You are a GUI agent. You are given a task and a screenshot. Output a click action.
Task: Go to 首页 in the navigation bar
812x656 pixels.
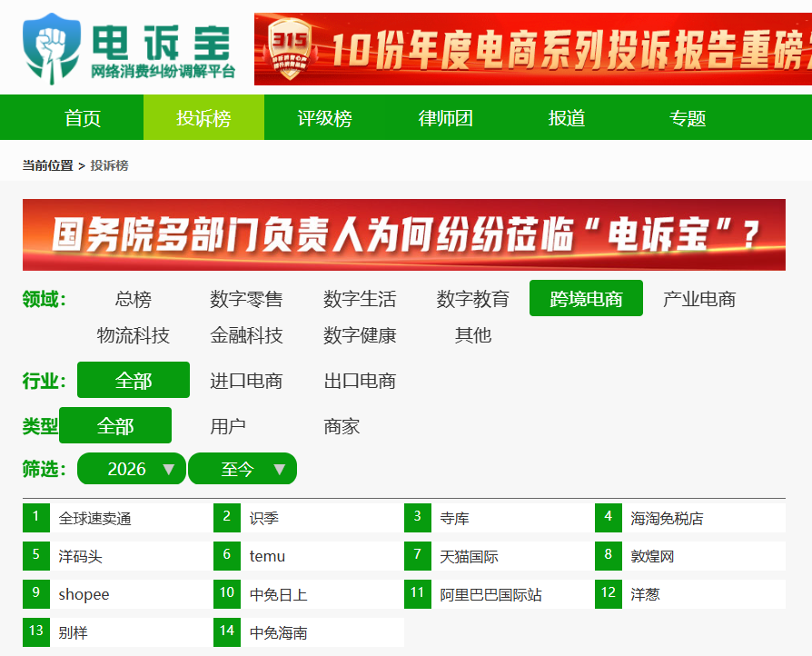pos(83,118)
